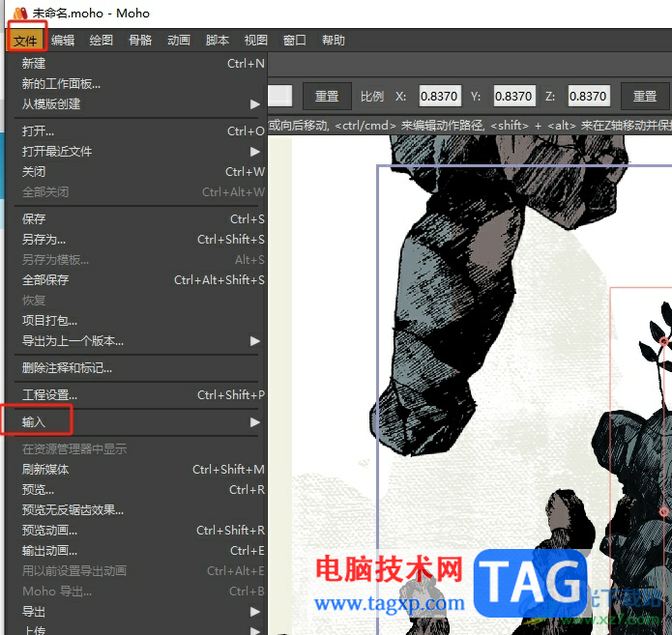Open the 编辑 menu
The width and height of the screenshot is (672, 635).
[x=63, y=41]
